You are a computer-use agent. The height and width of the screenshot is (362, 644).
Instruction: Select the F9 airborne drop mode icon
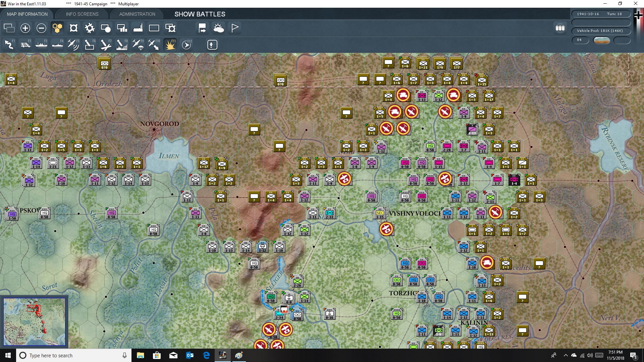pos(138,45)
